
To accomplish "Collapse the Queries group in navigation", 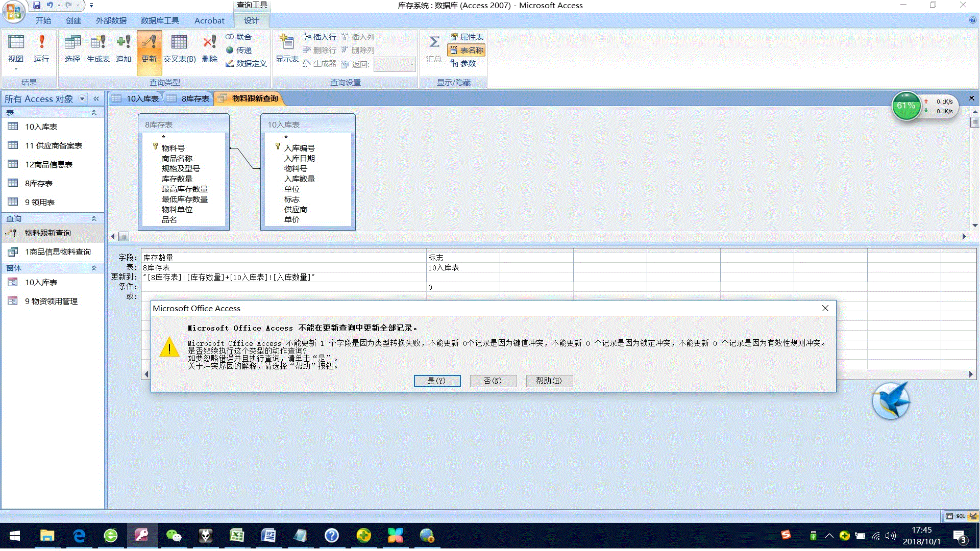I will [x=94, y=218].
